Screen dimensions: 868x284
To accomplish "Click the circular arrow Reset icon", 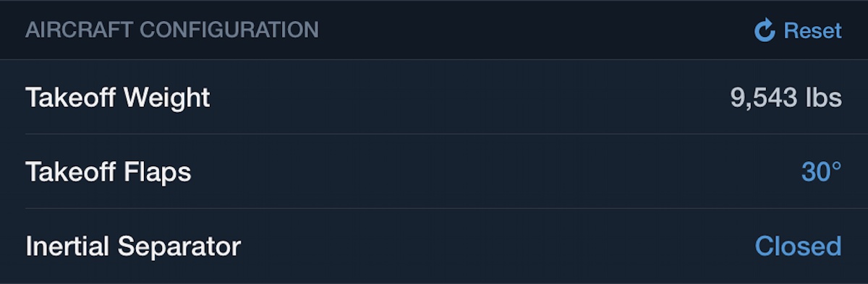I will 765,30.
